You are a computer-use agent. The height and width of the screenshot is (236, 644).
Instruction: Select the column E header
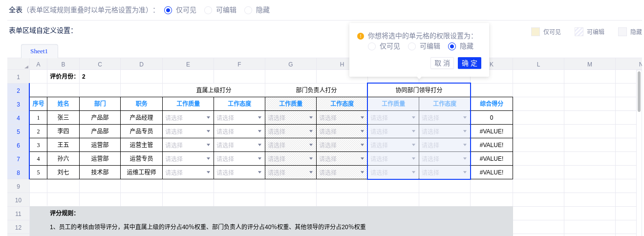188,64
